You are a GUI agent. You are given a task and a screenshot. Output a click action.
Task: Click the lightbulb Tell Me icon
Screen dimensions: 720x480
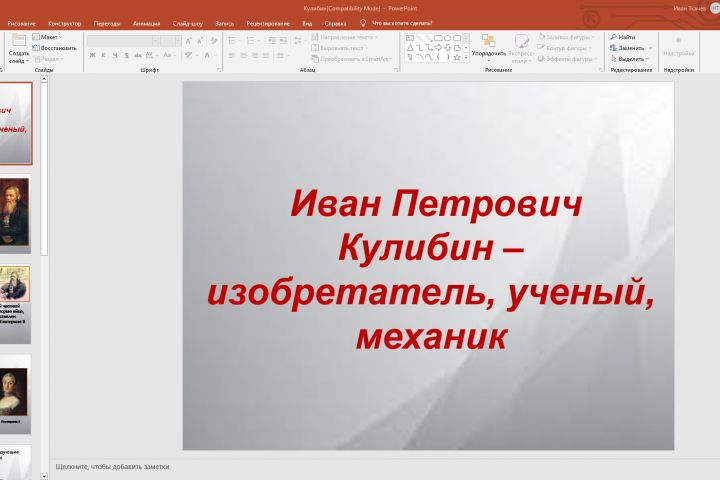363,23
